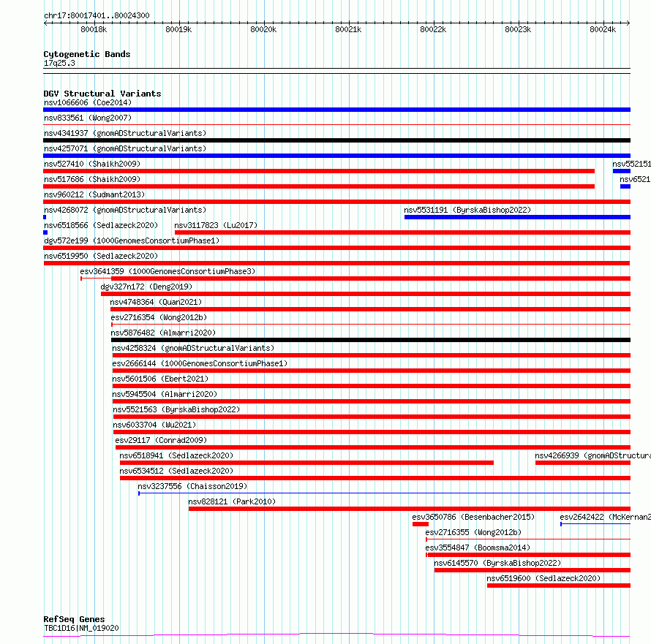
Task: Click the nsv5531191 (ByrskaBishop2022) label
Action: (x=467, y=210)
